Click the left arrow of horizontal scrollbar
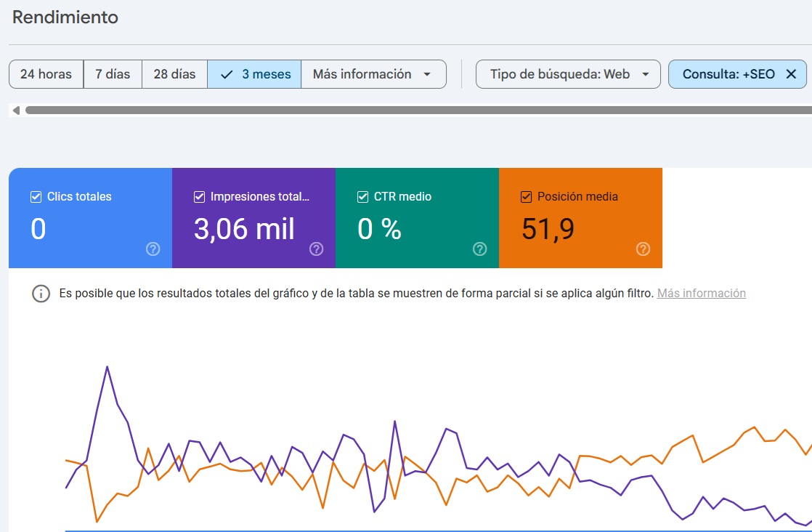Image resolution: width=812 pixels, height=532 pixels. pos(16,110)
